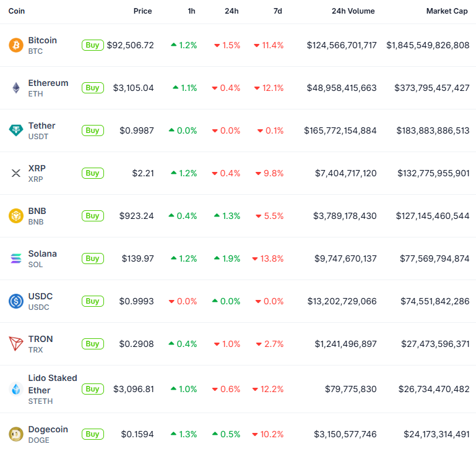Sort table by Market Cap header

pos(448,11)
